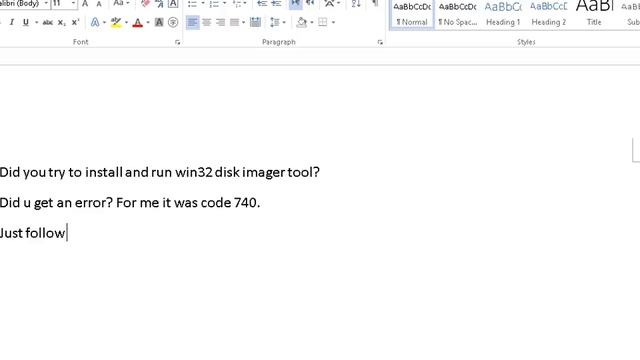Screen dimensions: 640x360
Task: Click the sentence mentioning code 740
Action: tap(130, 202)
